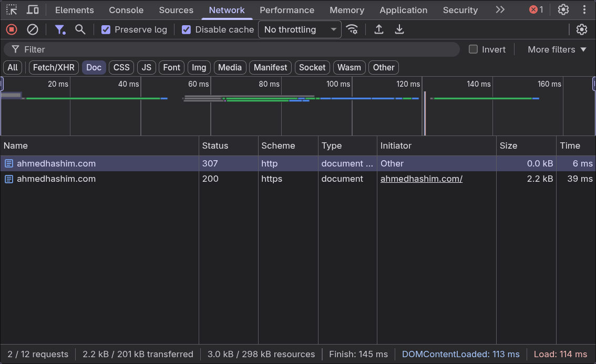Enable the Invert filter checkbox
Image resolution: width=596 pixels, height=364 pixels.
[472, 49]
